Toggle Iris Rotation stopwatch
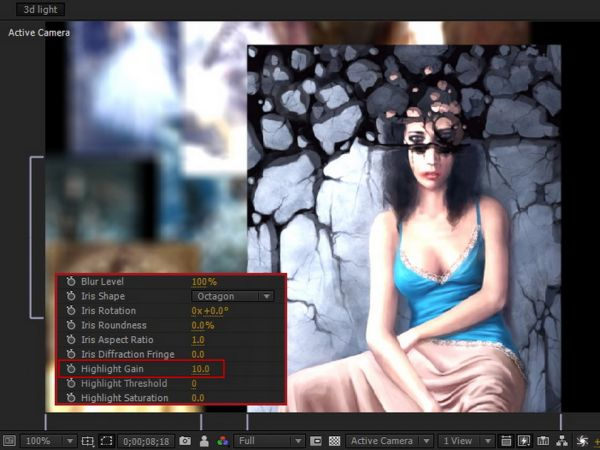 (71, 311)
